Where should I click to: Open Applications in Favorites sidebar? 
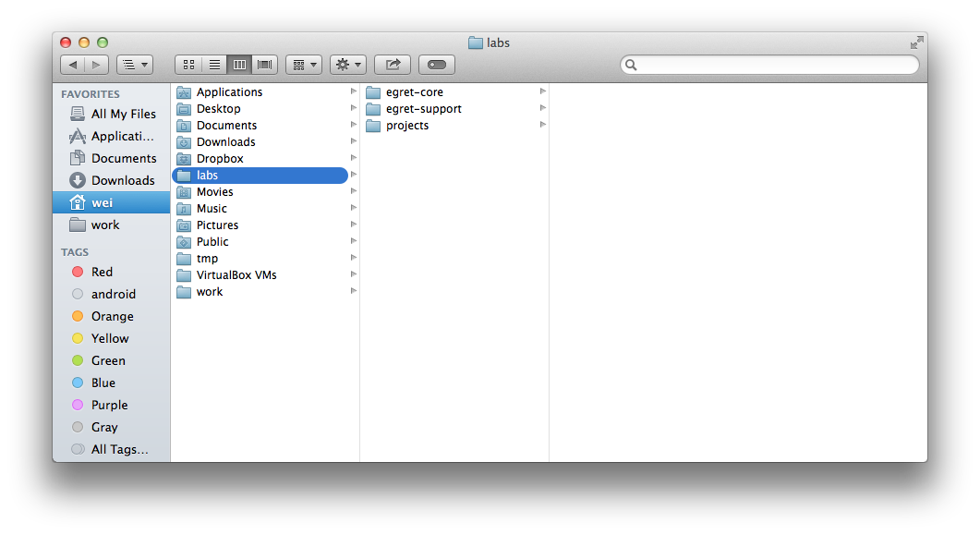[113, 136]
